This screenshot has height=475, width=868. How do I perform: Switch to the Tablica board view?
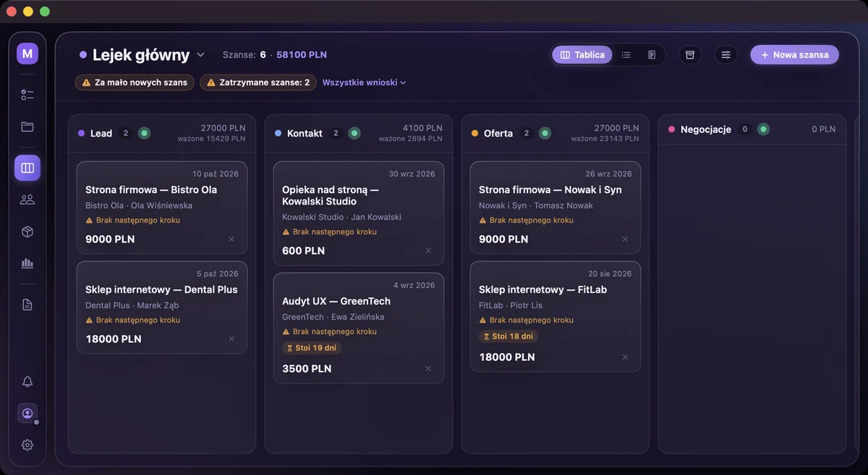(582, 55)
